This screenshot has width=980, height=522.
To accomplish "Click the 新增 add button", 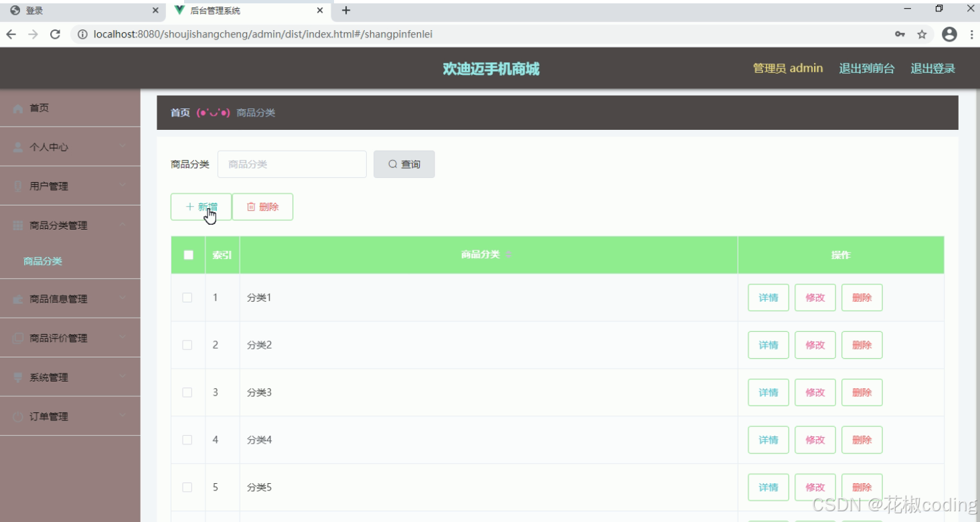I will tap(201, 207).
